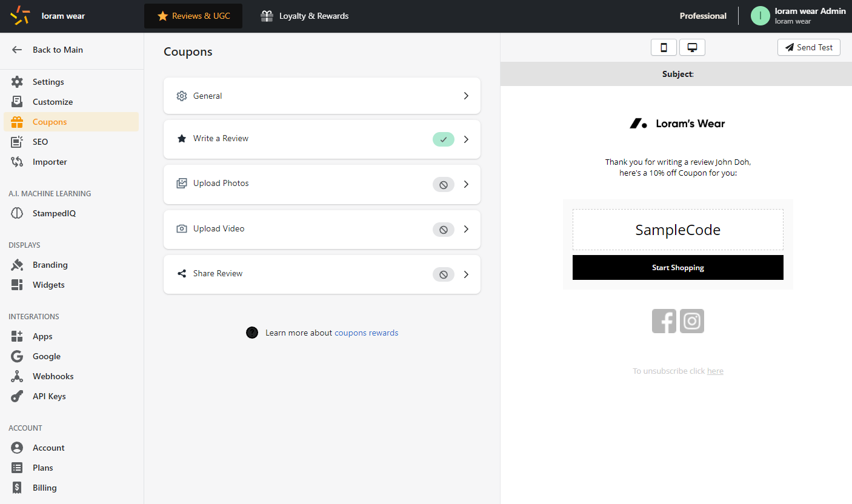The image size is (852, 504).
Task: Click the Stamped logo icon
Action: (20, 16)
